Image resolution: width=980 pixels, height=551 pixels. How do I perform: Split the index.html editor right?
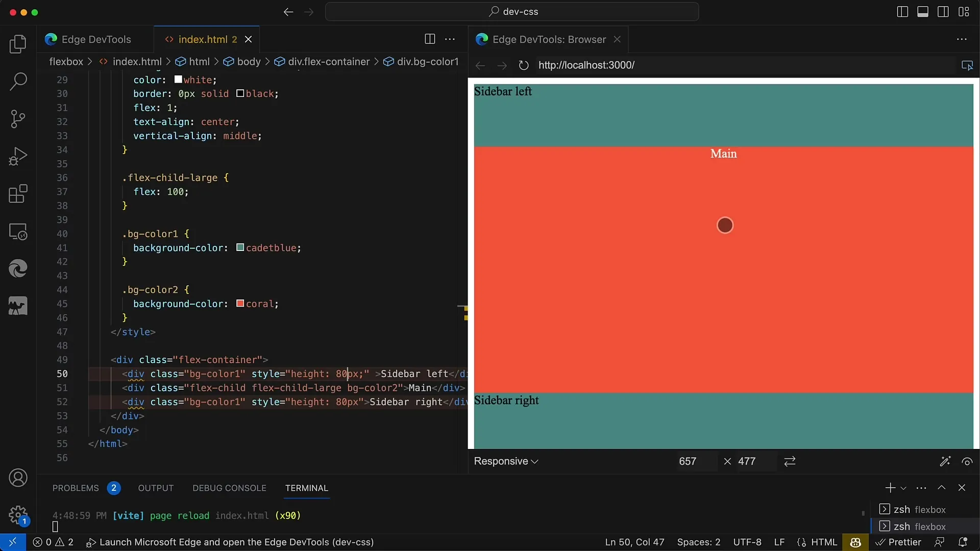(430, 39)
